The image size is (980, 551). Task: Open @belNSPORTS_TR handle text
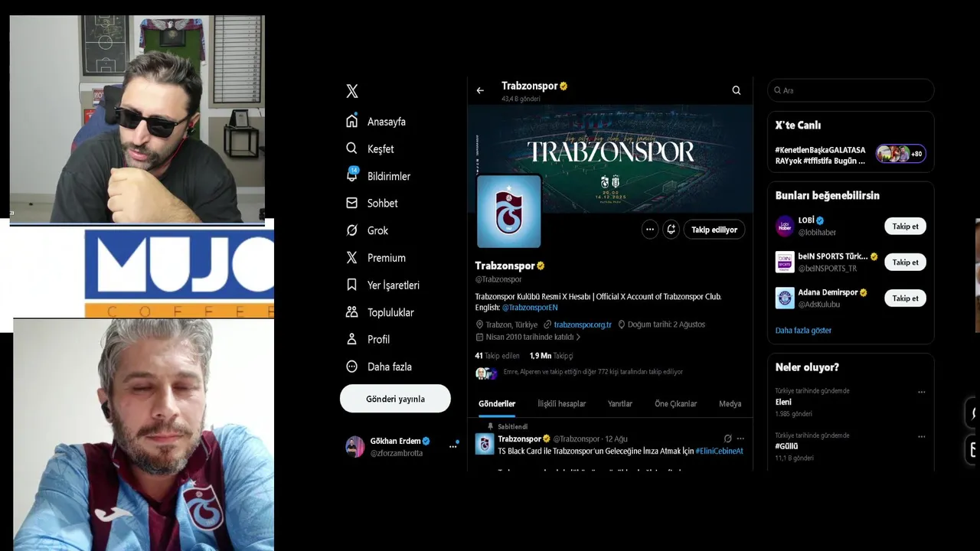[828, 269]
